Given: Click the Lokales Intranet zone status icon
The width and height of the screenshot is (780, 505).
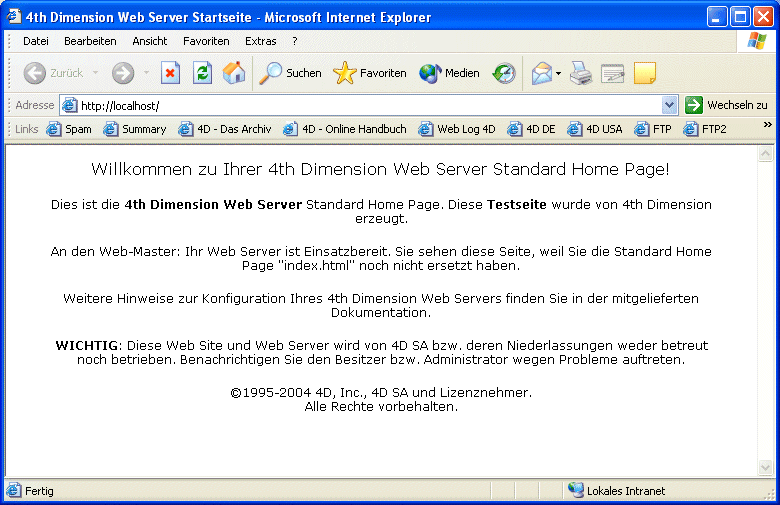Looking at the screenshot, I should [x=576, y=491].
